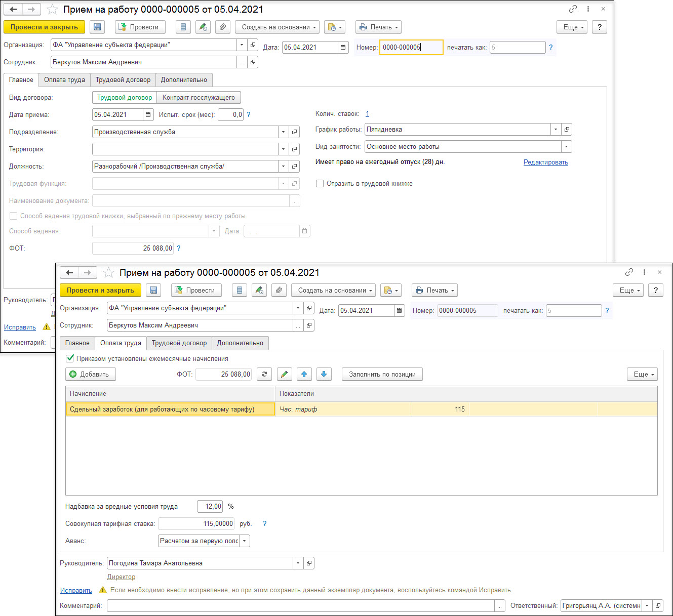Open document structure icon in front window toolbar
The height and width of the screenshot is (616, 673).
pos(240,290)
